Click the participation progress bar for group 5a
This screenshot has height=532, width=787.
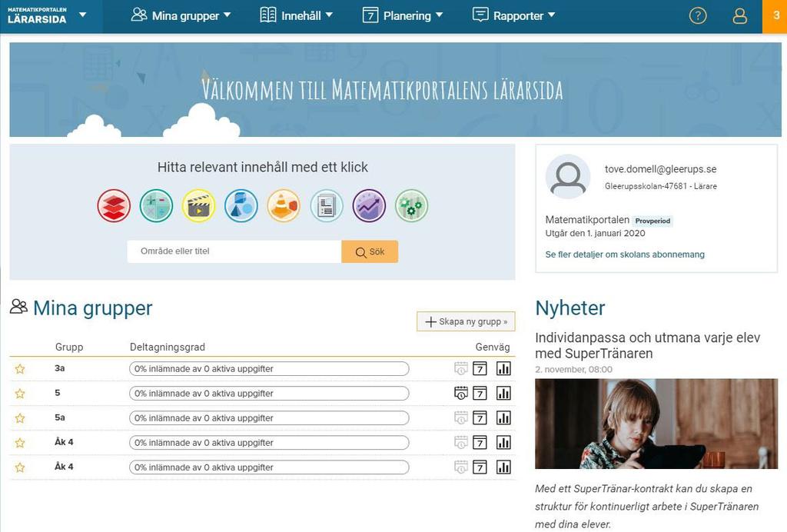269,417
